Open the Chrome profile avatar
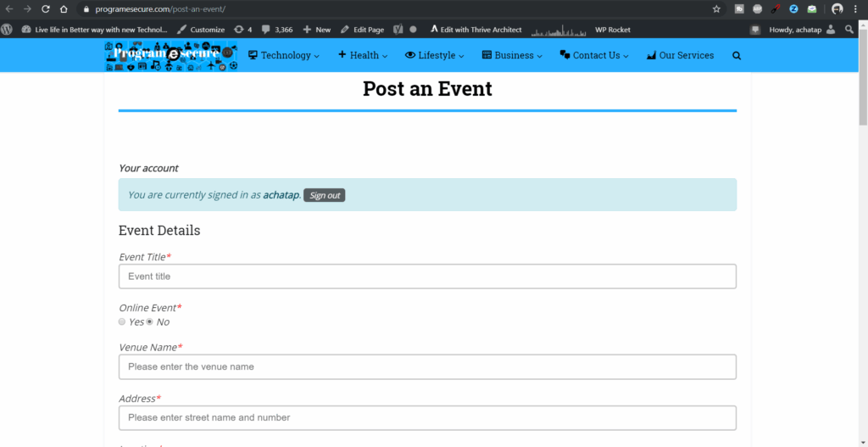This screenshot has width=868, height=447. click(837, 8)
